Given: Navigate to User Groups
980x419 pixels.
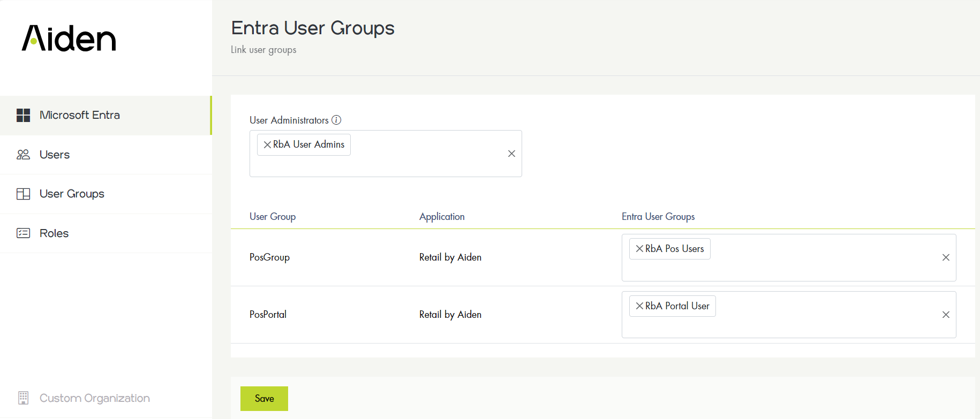Looking at the screenshot, I should pos(106,194).
